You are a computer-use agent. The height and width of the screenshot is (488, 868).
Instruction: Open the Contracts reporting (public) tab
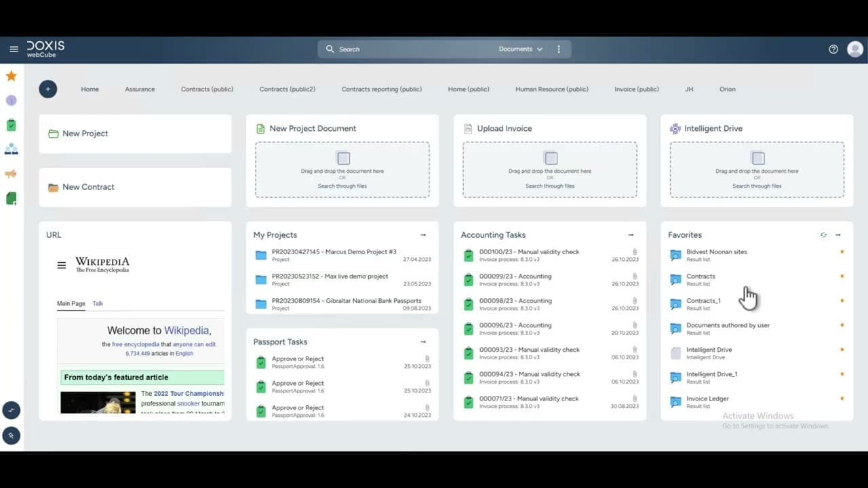382,89
